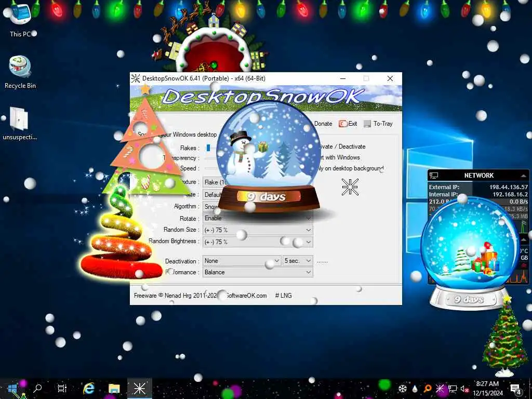
Task: Click the red Exit icon
Action: (x=343, y=124)
